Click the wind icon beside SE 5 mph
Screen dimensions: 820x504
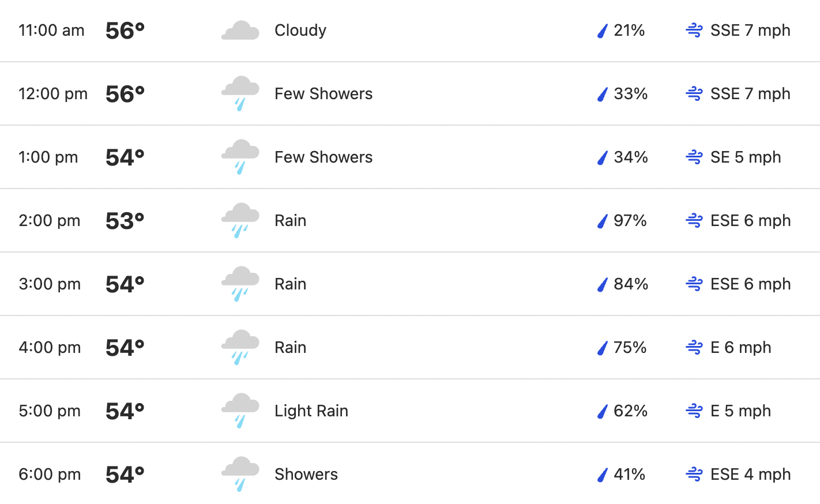694,157
